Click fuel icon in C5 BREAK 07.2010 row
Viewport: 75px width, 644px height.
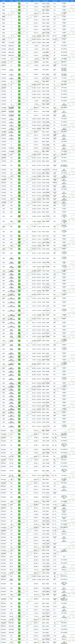(x=19, y=151)
